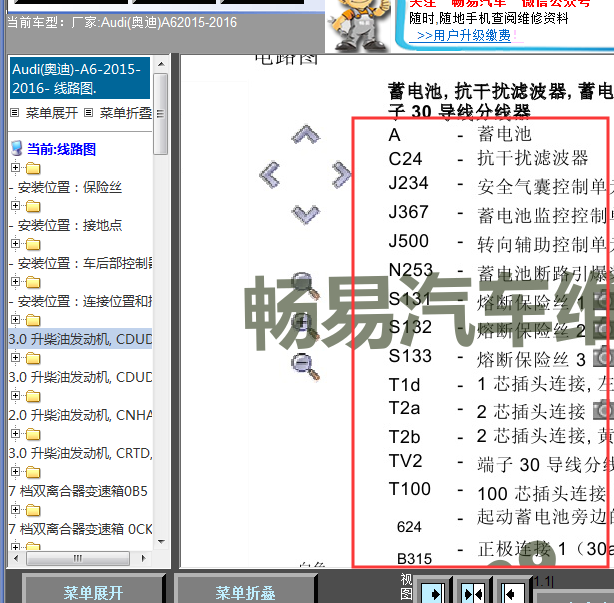Click the tree panel horizontal scroll-right arrow
This screenshot has width=614, height=603.
(144, 558)
